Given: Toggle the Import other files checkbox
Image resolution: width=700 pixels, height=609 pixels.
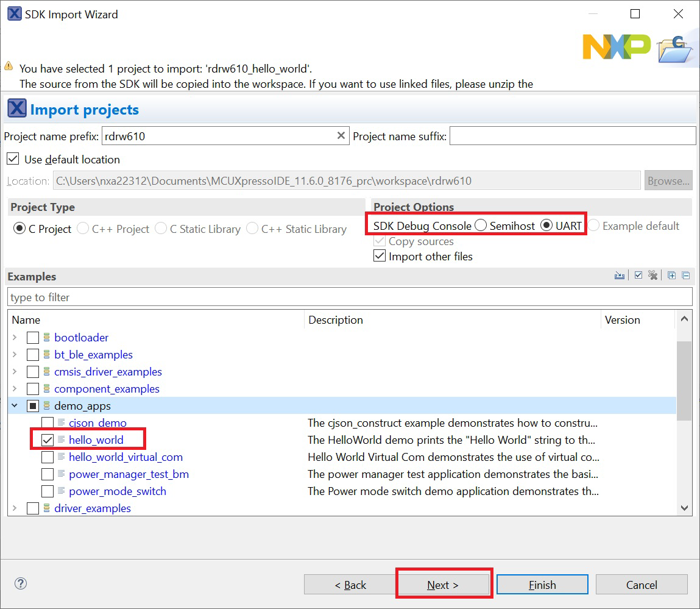Looking at the screenshot, I should (380, 257).
